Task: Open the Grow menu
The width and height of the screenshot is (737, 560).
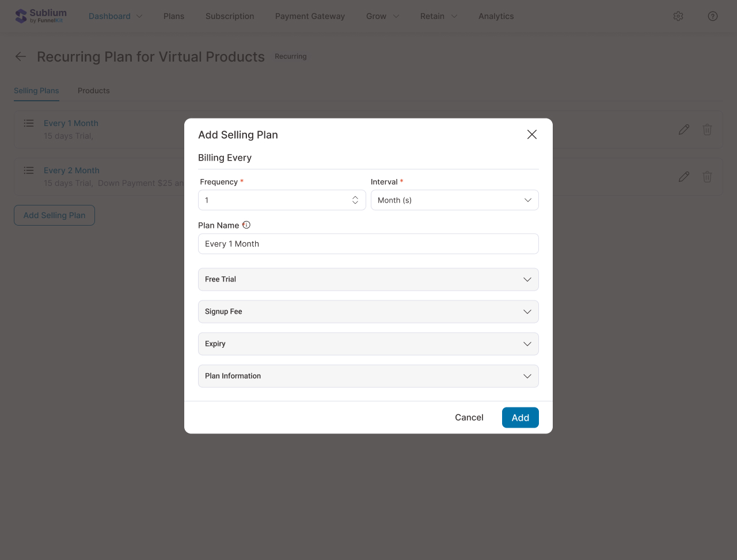Action: [382, 16]
